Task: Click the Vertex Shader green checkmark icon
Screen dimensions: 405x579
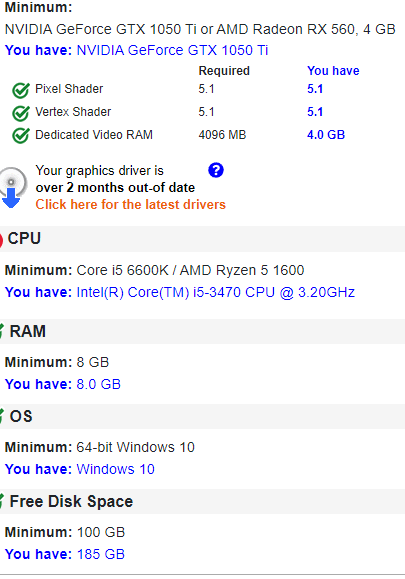Action: click(21, 113)
